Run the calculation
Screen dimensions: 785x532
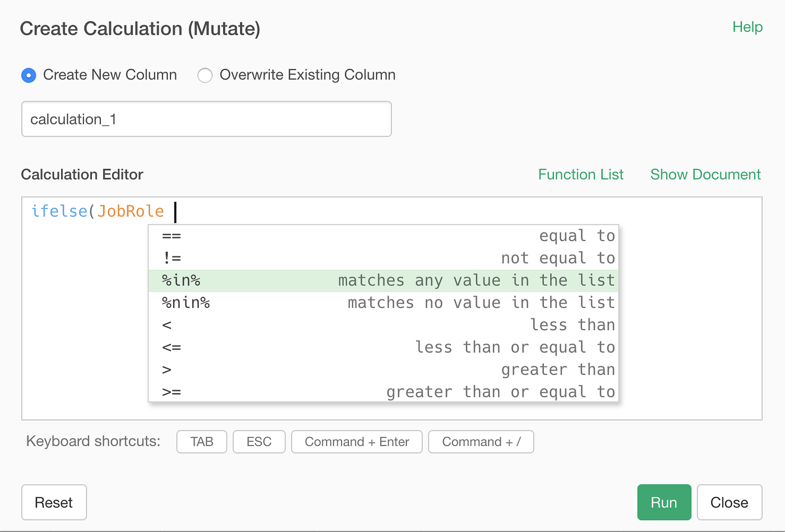pyautogui.click(x=664, y=502)
